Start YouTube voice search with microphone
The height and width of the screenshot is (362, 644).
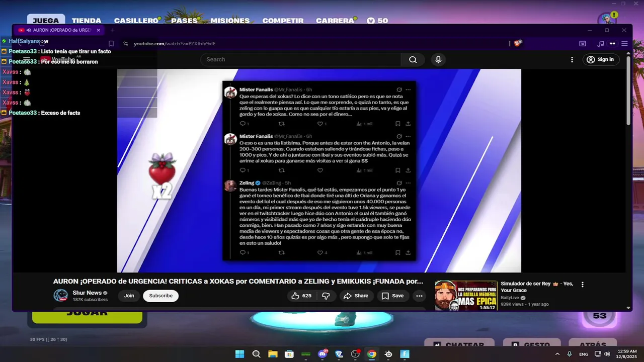[x=438, y=59]
